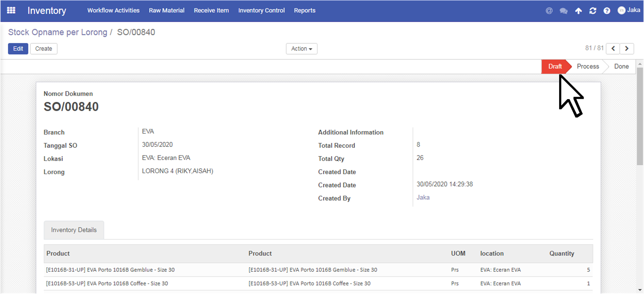Screen dimensions: 644x294
Task: Go to the next record arrow
Action: tap(627, 49)
